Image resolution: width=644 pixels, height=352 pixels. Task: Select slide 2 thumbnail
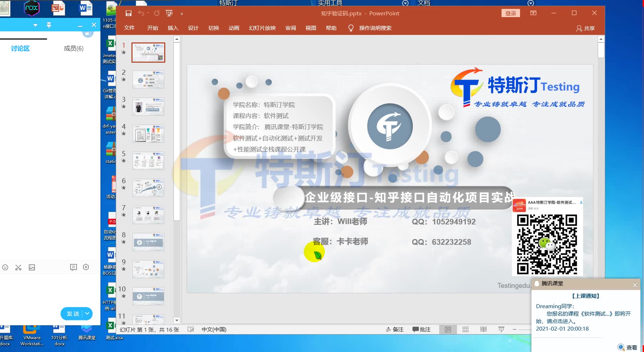click(x=148, y=79)
